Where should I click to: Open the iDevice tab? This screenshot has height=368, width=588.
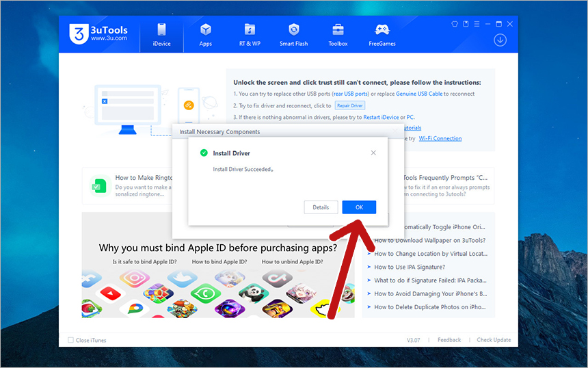tap(161, 34)
